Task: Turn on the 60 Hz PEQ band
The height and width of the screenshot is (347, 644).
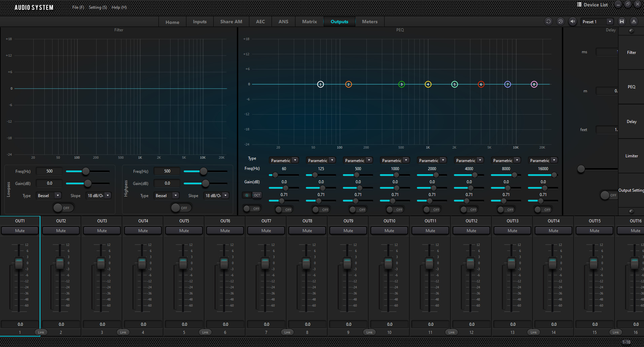Action: point(284,210)
